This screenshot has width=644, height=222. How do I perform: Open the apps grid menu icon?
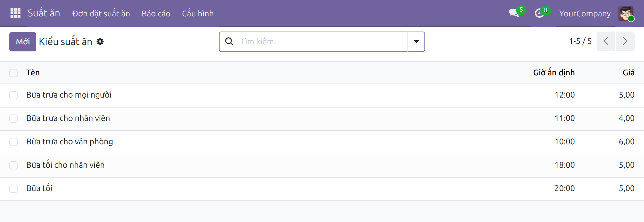(15, 13)
